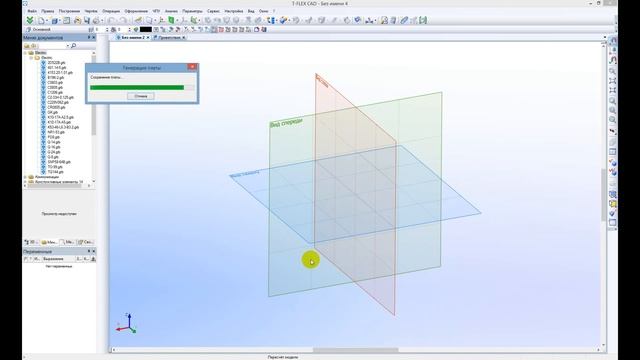Switch to the 3D tab below preview panel
Viewport: 640px width, 360px height.
point(31,242)
